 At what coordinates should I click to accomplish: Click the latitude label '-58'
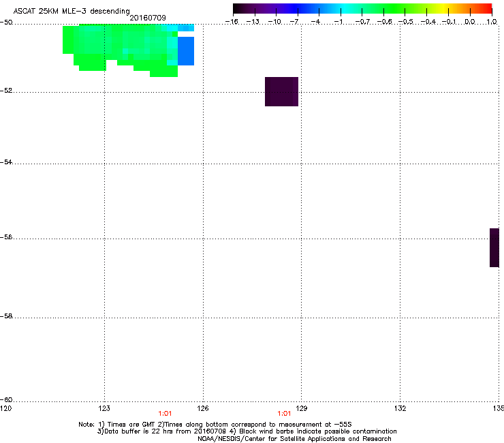tap(6, 316)
